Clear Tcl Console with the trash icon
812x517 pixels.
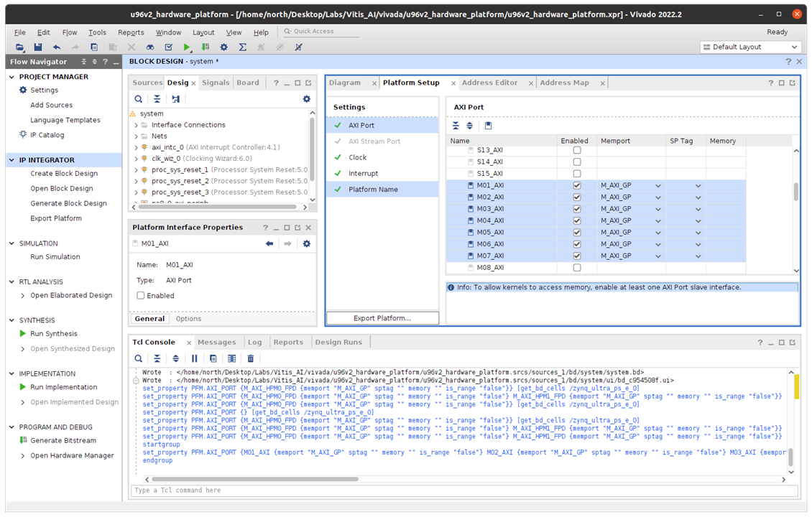click(251, 358)
